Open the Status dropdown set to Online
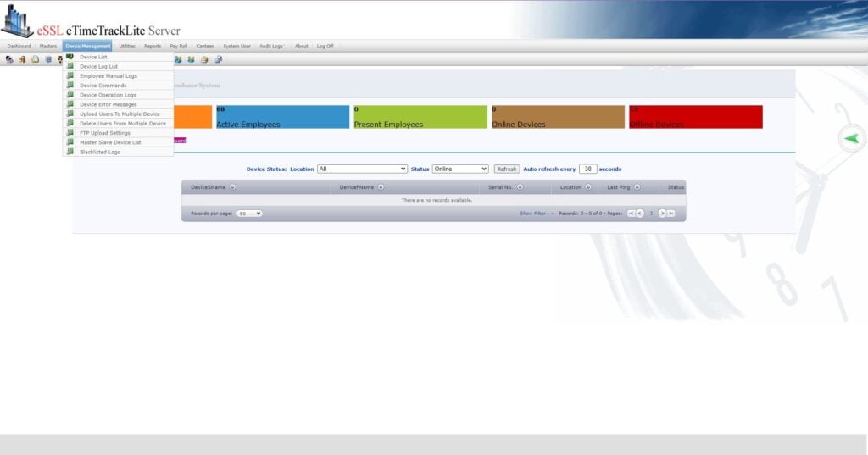868x455 pixels. coord(460,169)
